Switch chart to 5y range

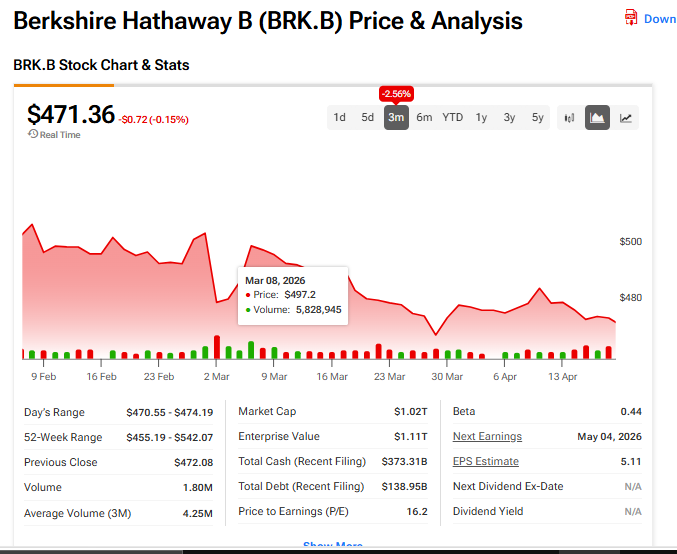(538, 117)
